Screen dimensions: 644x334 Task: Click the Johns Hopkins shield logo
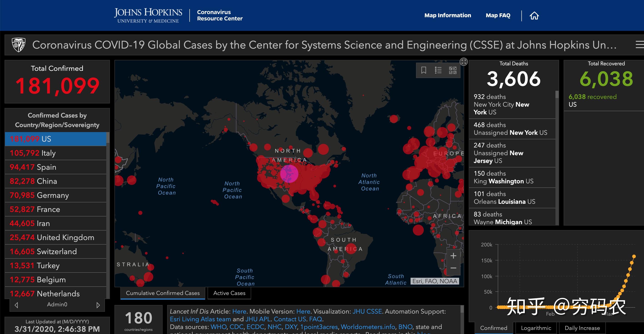coord(19,45)
